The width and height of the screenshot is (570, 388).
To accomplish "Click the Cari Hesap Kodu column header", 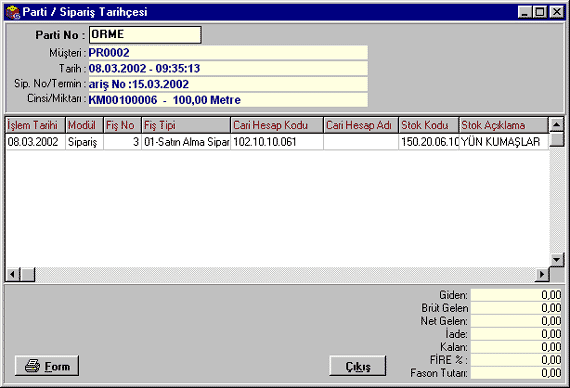I will pyautogui.click(x=277, y=125).
